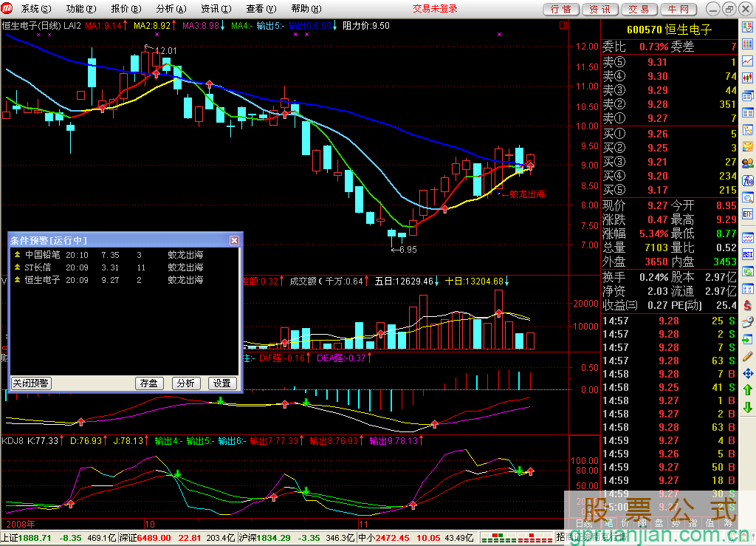
Task: Close the 条件预警 alert dialog
Action: click(x=235, y=241)
